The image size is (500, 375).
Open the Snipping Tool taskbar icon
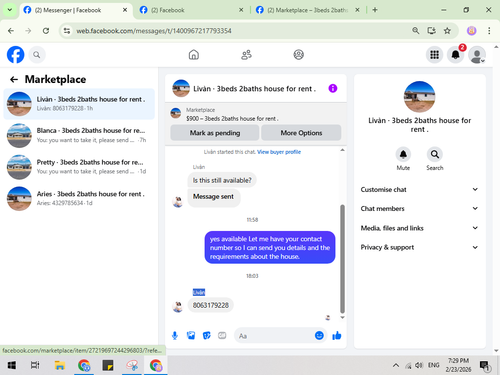132,365
